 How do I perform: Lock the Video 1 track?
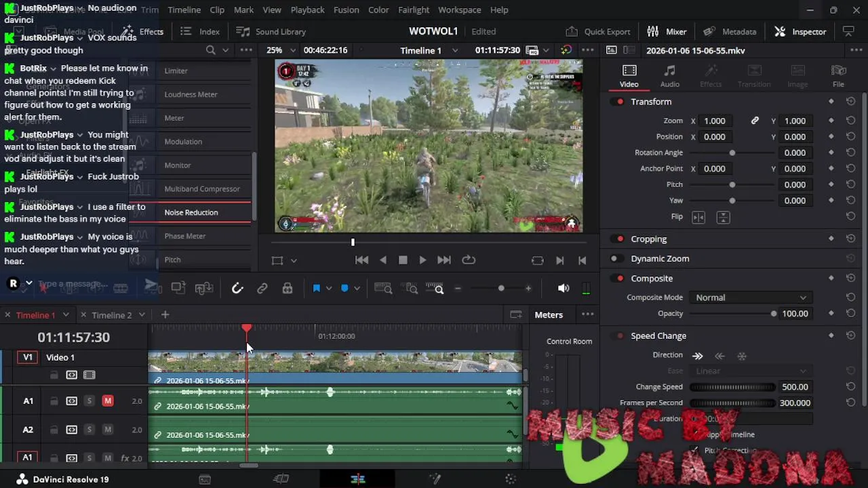(54, 375)
